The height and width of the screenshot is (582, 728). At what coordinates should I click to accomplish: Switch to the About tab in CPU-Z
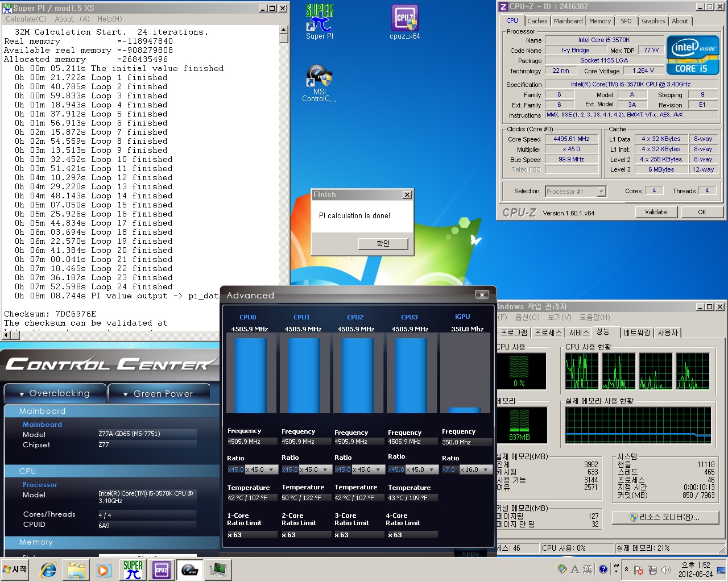tap(680, 21)
